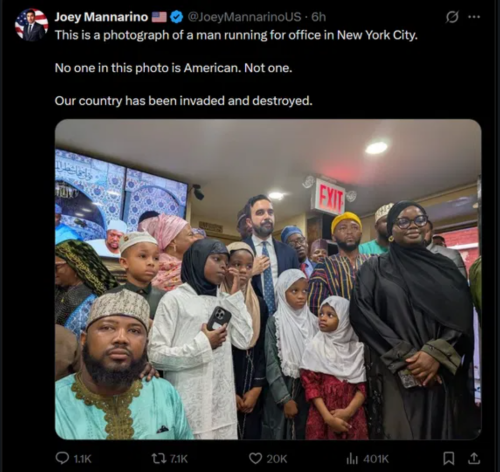Click the 6h post timestamp
500x472 pixels.
point(318,17)
